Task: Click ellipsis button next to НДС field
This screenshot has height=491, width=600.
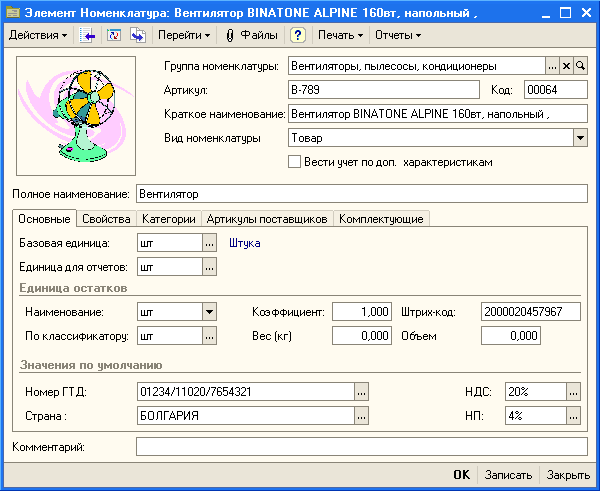Action: [x=573, y=392]
